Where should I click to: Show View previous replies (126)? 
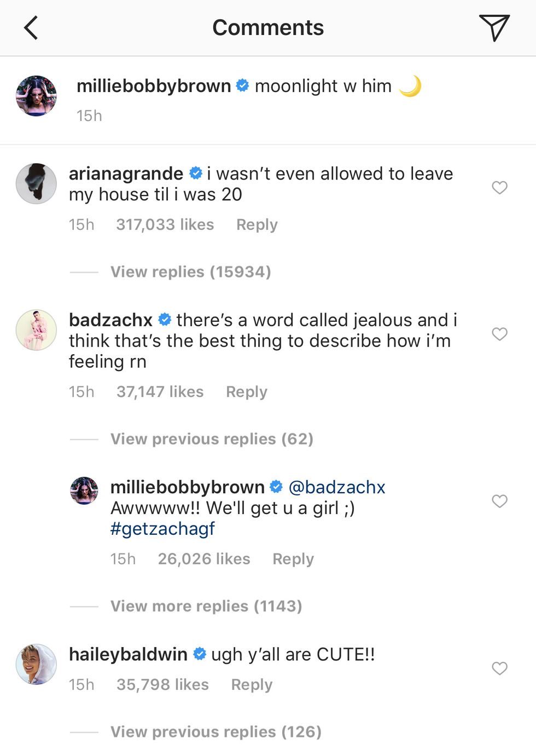215,732
